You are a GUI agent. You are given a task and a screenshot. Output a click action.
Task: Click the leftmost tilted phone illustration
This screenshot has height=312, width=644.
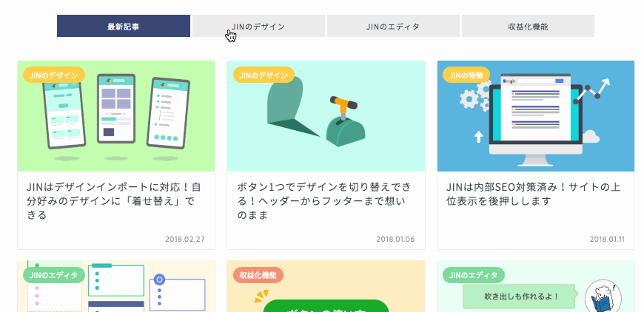coord(64,115)
